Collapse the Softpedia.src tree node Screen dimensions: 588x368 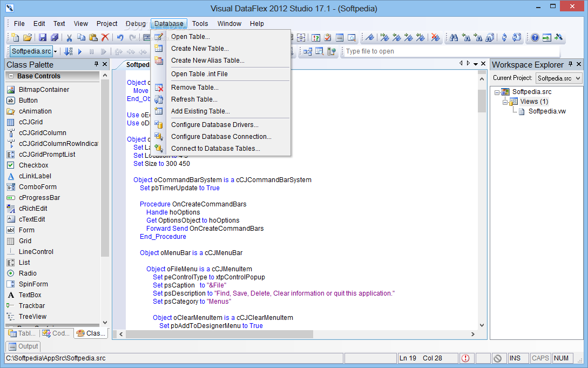click(x=497, y=92)
